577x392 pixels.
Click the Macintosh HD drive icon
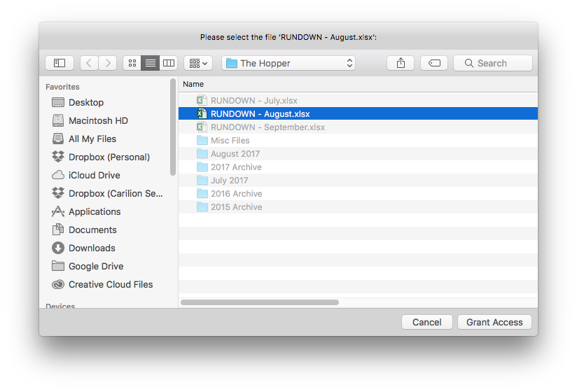point(58,120)
